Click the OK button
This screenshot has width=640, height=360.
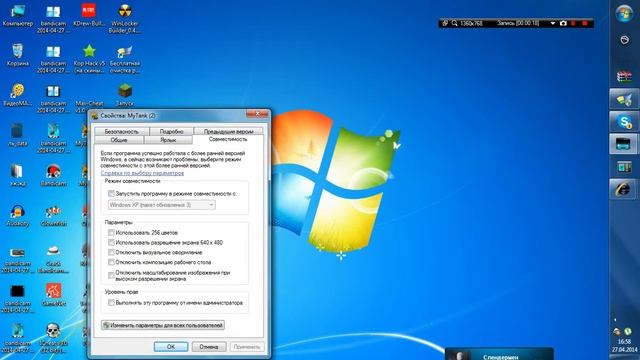click(x=171, y=347)
